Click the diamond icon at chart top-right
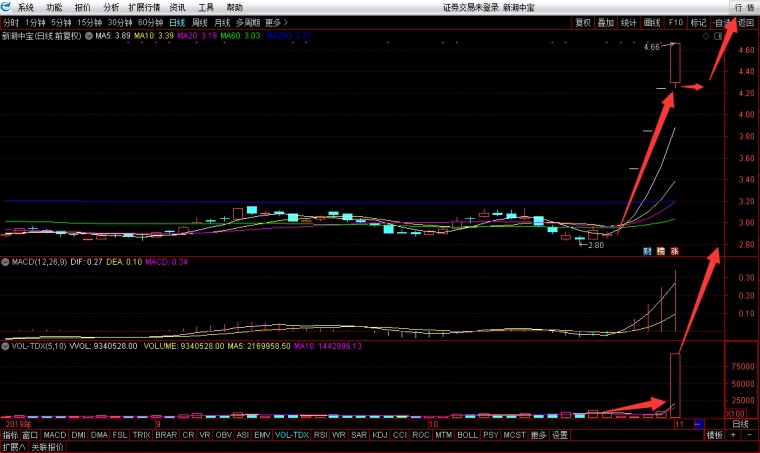 click(x=706, y=36)
